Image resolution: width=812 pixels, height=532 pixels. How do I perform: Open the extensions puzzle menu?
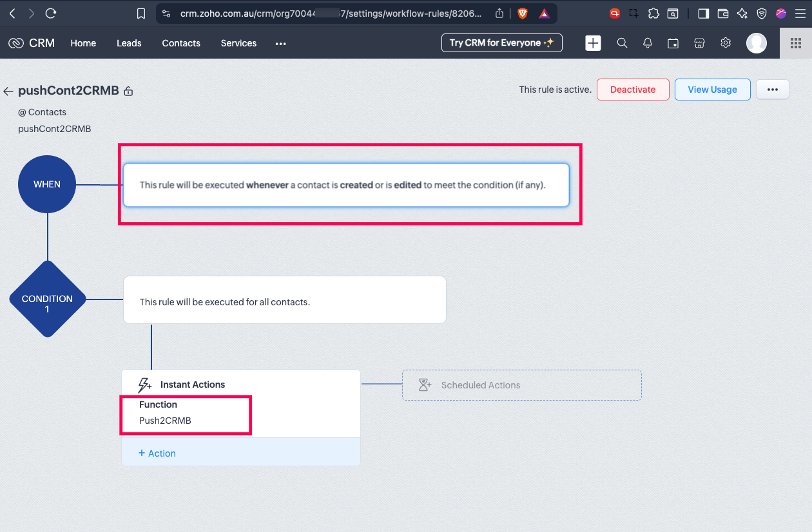(653, 13)
